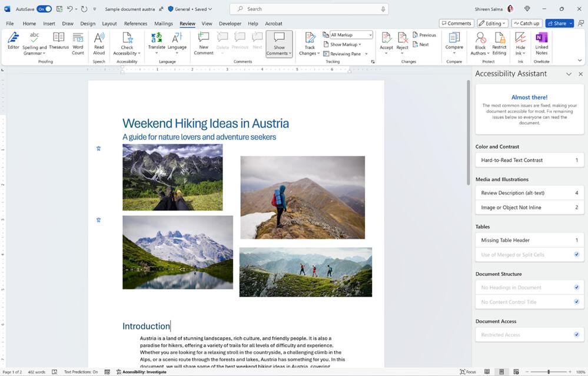Select Read Aloud
This screenshot has width=588, height=376.
pos(98,42)
